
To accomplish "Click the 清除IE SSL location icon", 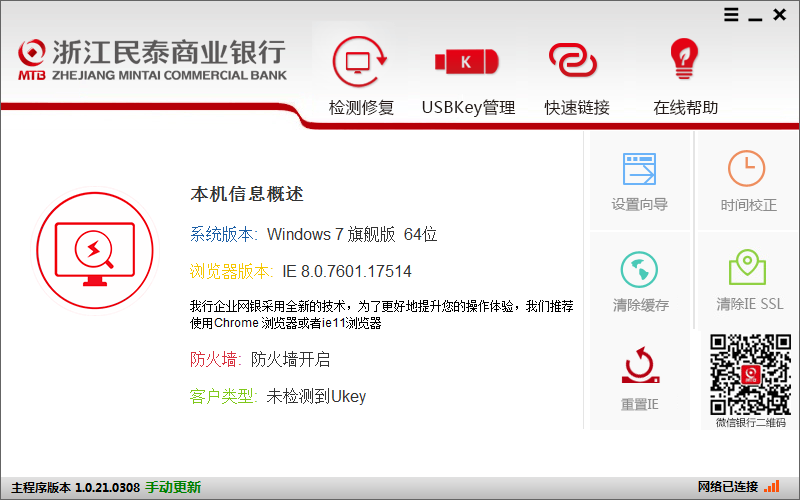I will coord(747,267).
